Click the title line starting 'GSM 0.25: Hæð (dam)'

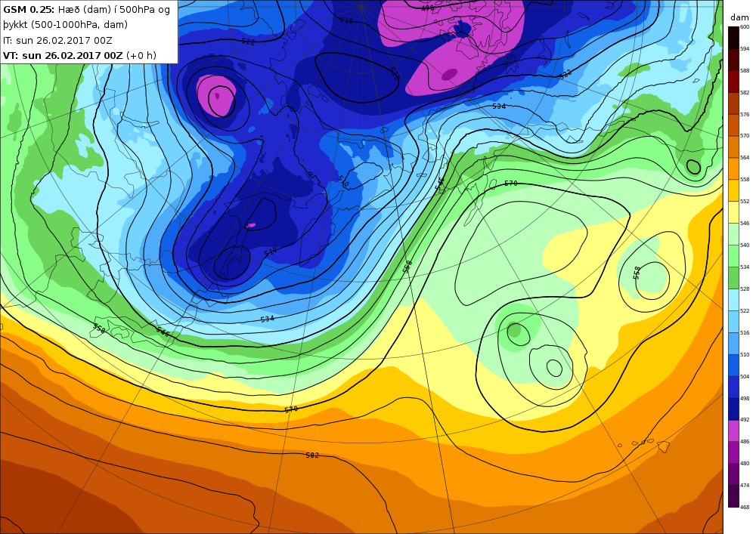point(87,10)
